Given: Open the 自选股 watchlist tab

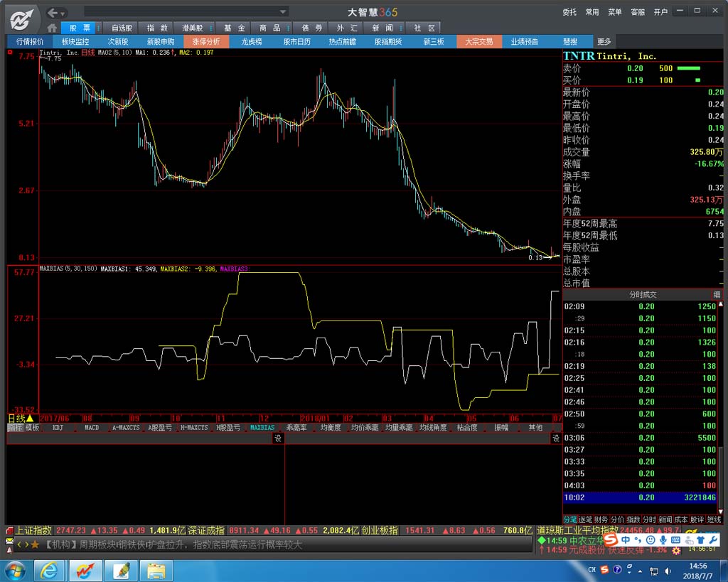Looking at the screenshot, I should 122,28.
